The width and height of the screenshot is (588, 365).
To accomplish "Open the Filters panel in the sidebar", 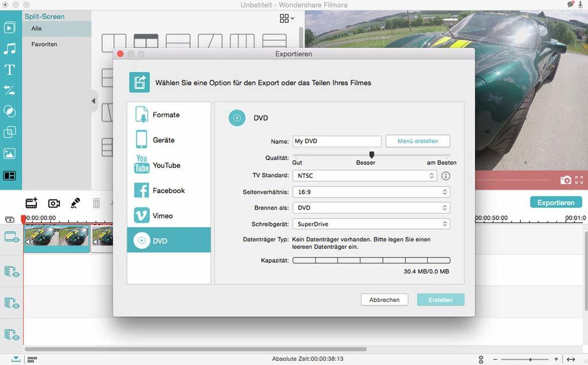I will click(10, 112).
